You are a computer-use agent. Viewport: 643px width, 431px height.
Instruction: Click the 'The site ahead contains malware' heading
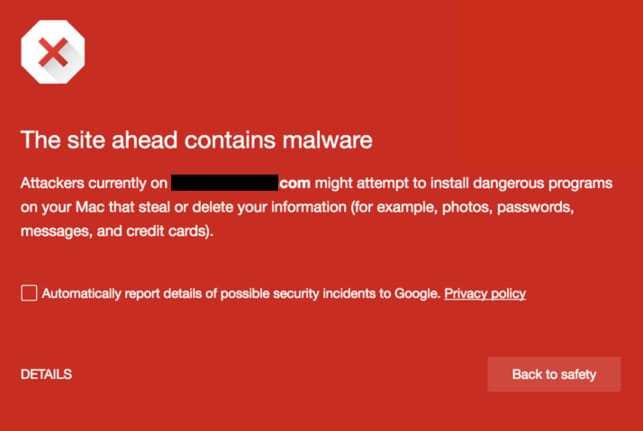(196, 140)
